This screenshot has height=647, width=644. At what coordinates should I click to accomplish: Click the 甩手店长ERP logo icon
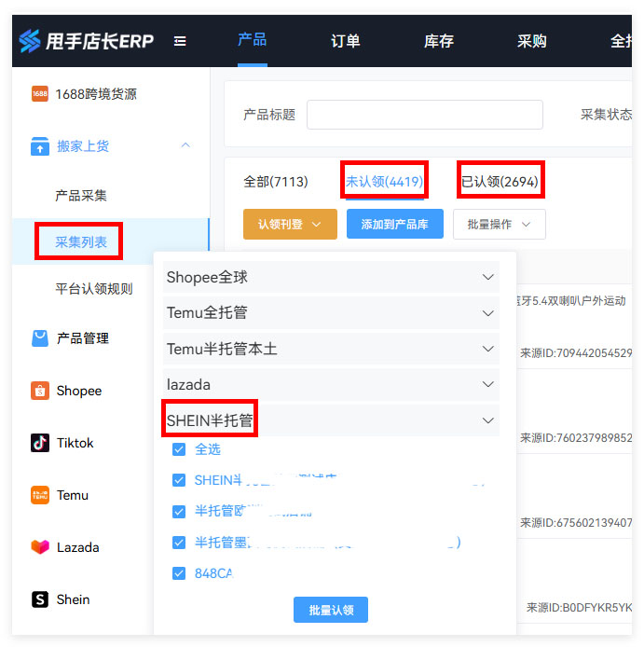29,41
